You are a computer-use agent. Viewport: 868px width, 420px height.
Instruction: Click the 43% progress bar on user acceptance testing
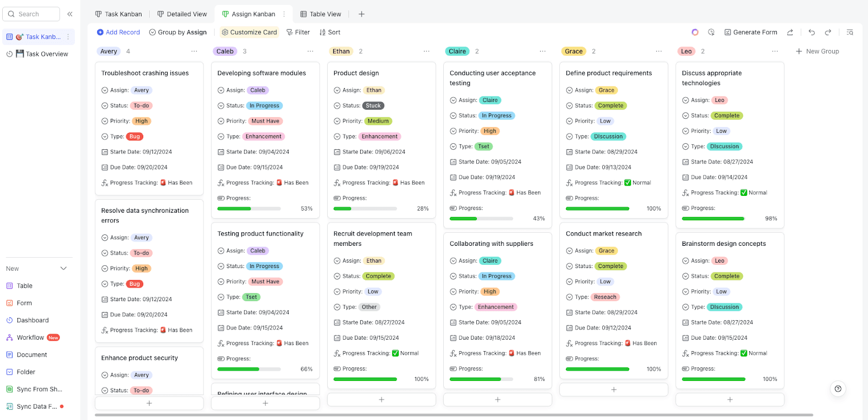click(x=481, y=219)
